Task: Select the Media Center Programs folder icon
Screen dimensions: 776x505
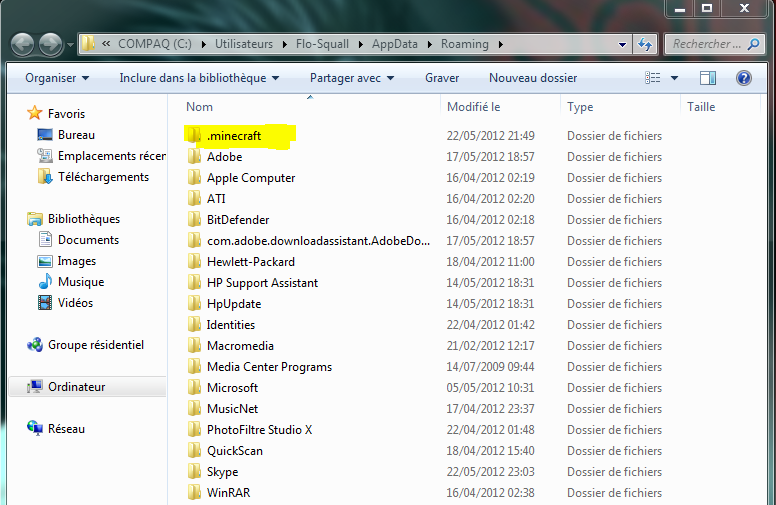Action: pyautogui.click(x=194, y=367)
